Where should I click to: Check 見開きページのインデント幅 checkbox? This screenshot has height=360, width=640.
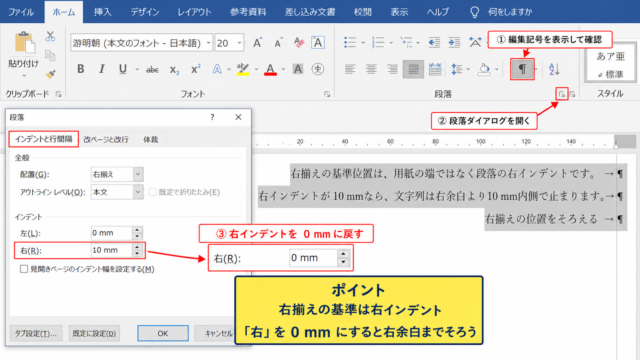click(24, 269)
